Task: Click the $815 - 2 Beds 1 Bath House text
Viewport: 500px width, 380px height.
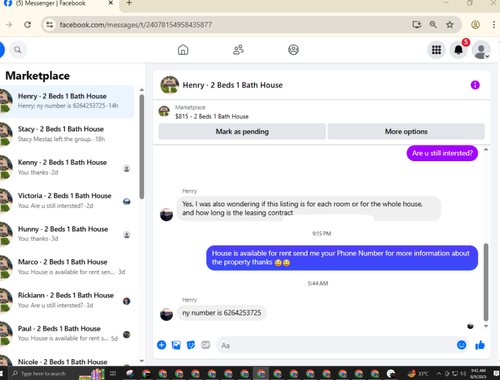Action: [212, 116]
